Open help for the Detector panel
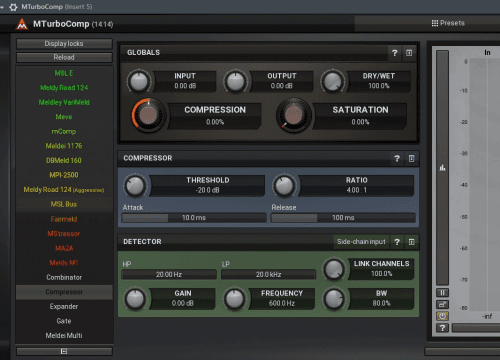This screenshot has height=360, width=500. pos(397,242)
